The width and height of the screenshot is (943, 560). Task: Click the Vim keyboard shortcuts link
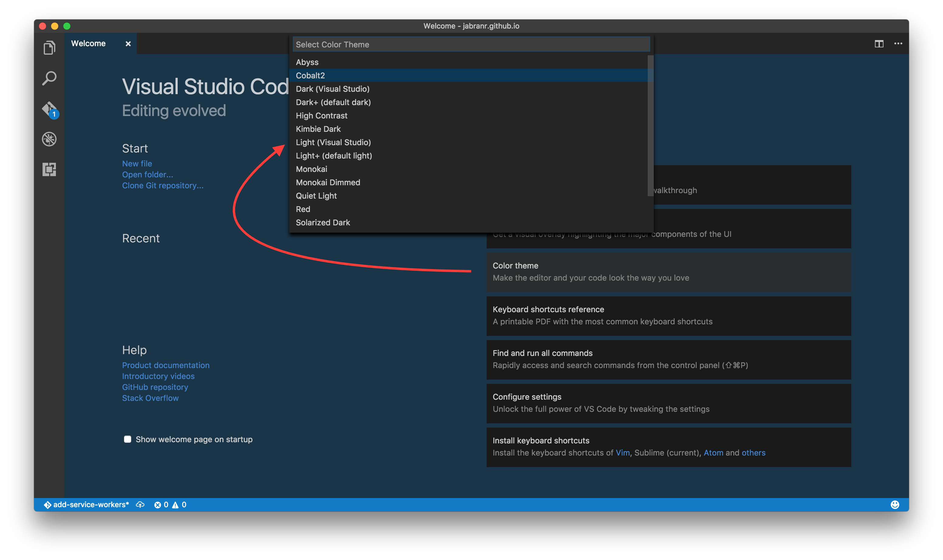pyautogui.click(x=622, y=453)
